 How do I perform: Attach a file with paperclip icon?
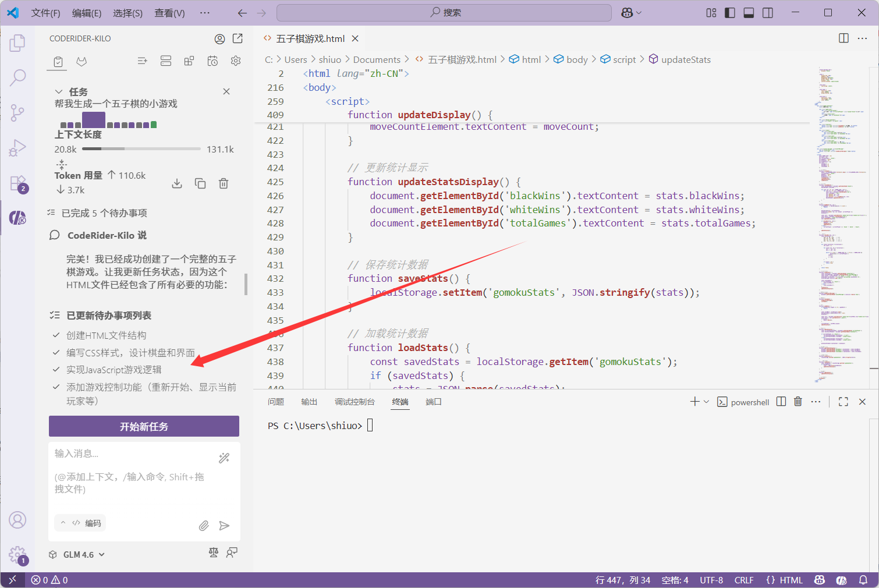click(x=204, y=526)
